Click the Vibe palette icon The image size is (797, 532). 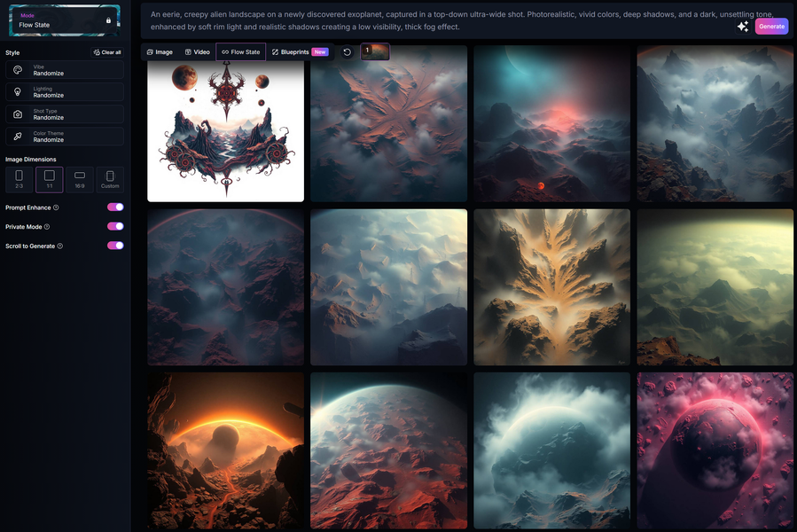coord(18,70)
